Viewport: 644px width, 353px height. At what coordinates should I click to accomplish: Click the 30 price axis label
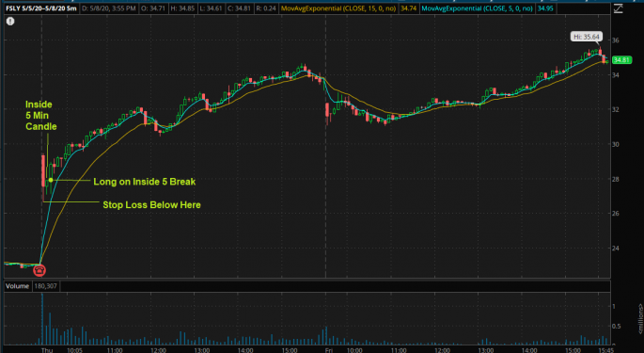coord(615,144)
